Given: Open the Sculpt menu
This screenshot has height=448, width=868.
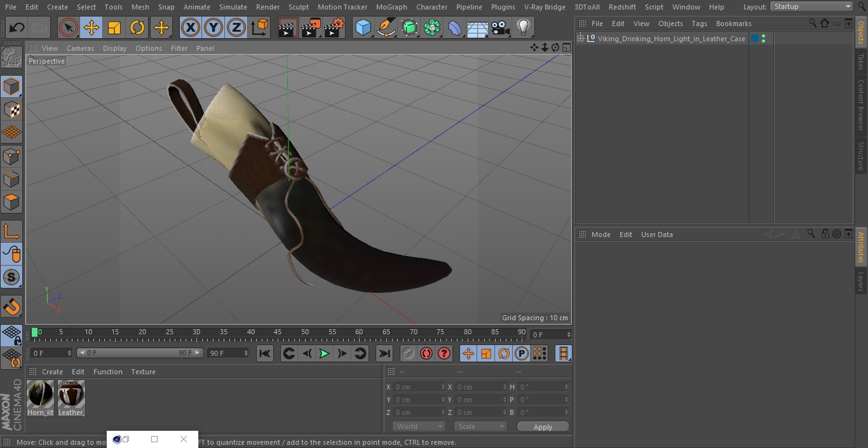Looking at the screenshot, I should click(298, 7).
